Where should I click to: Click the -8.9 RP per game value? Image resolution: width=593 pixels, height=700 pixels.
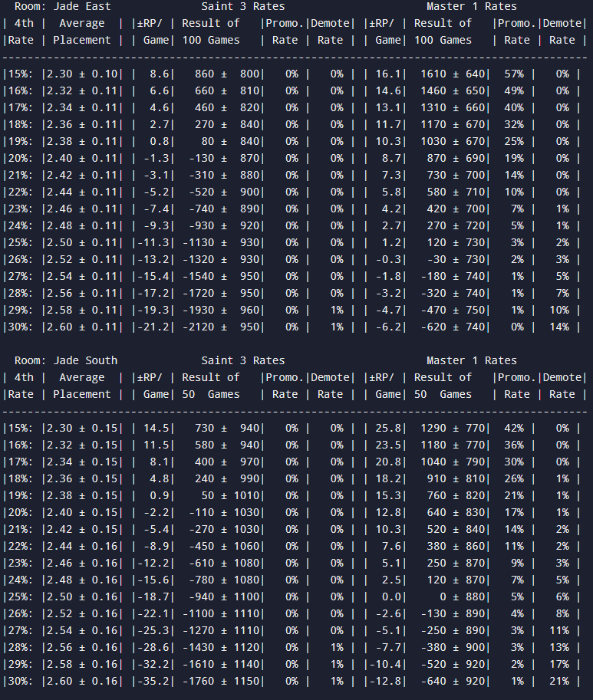coord(156,547)
